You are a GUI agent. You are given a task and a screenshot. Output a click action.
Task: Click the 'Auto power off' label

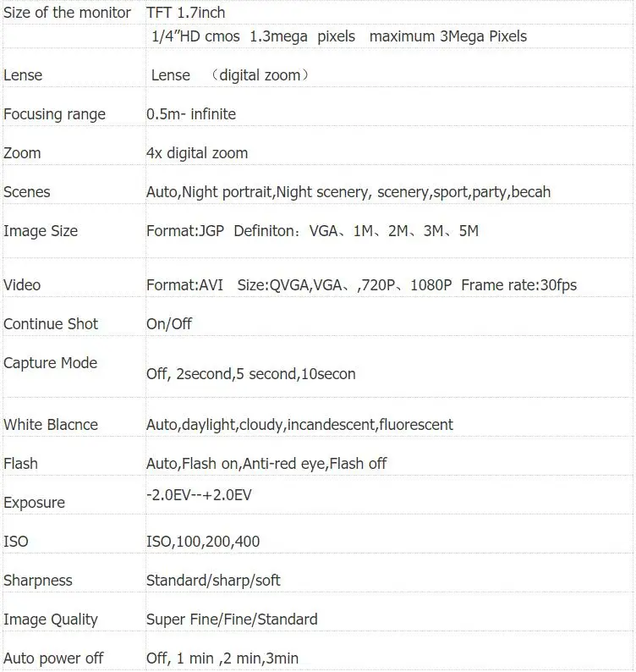click(53, 658)
